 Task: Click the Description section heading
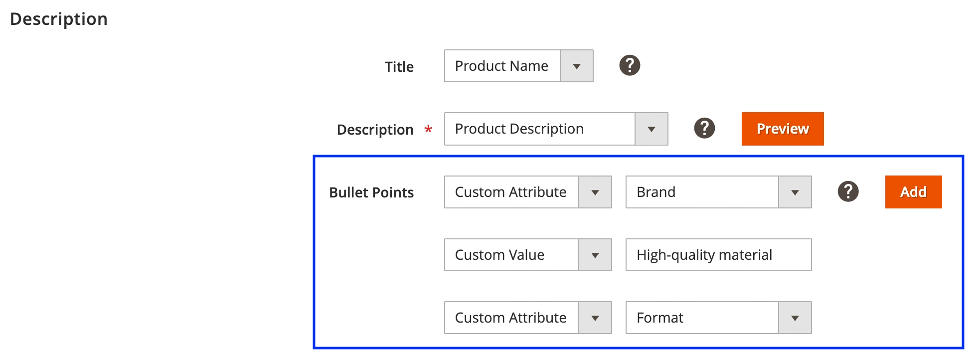pyautogui.click(x=59, y=19)
